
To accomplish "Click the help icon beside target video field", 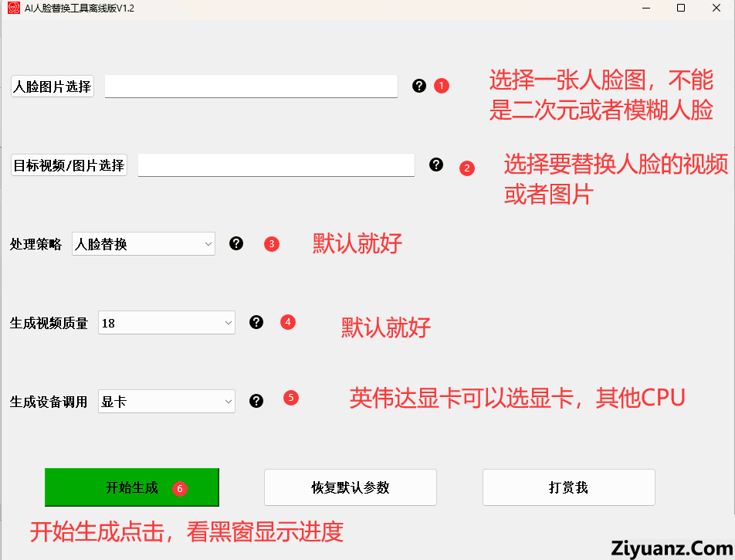I will point(436,165).
